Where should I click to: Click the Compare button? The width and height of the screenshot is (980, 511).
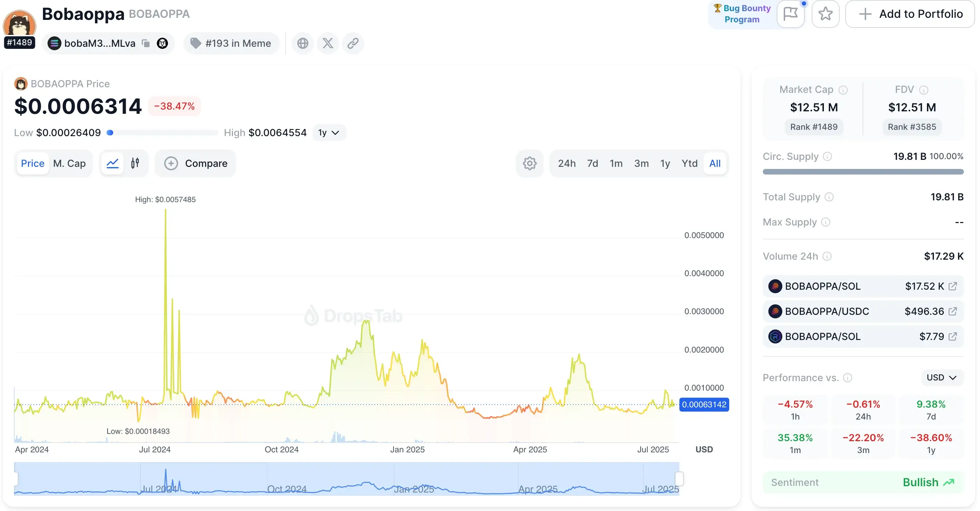196,163
